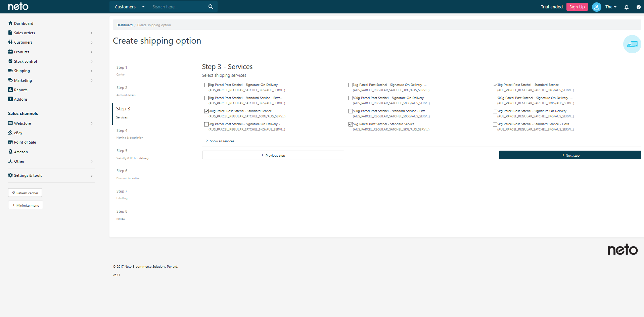Click the Marketing tag icon
Viewport: 644px width, 317px height.
pyautogui.click(x=10, y=80)
